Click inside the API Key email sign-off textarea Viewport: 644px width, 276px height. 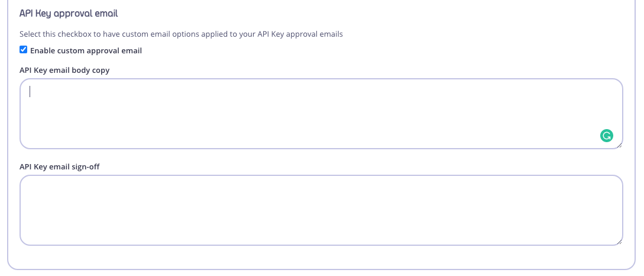pyautogui.click(x=321, y=210)
